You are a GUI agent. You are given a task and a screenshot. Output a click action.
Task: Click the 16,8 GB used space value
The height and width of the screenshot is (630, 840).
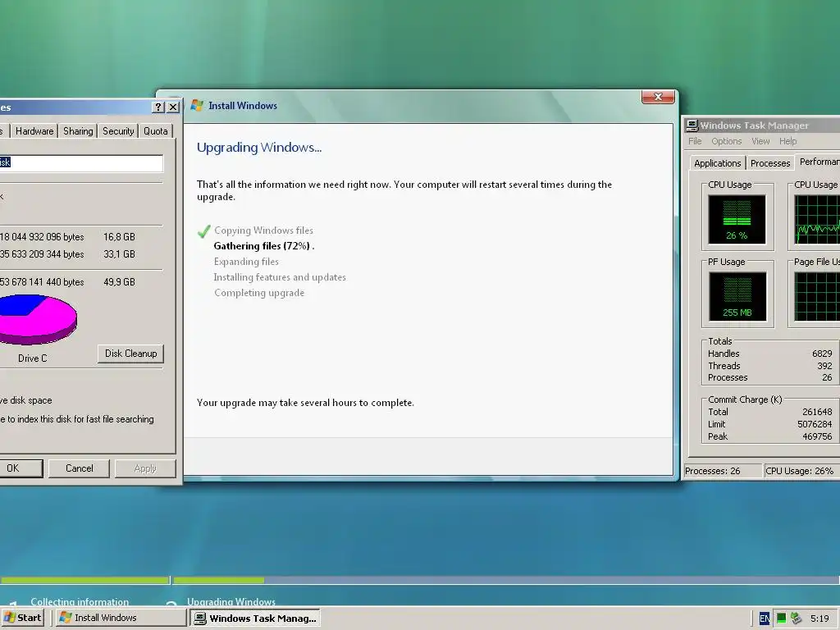[119, 237]
